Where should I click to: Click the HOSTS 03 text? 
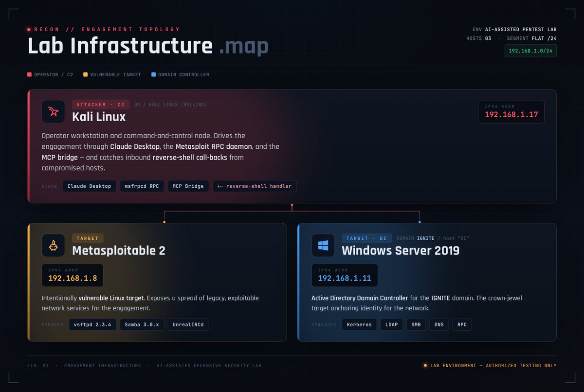coord(479,38)
